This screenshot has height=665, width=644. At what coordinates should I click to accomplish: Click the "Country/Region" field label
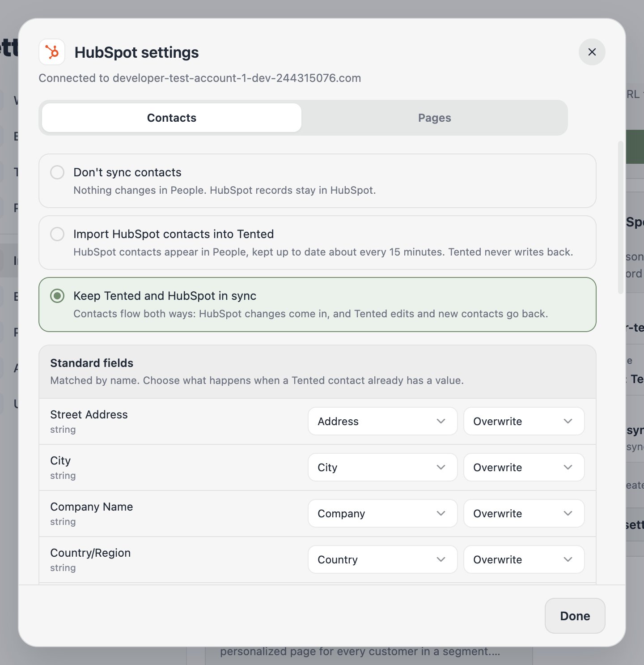[x=90, y=553]
